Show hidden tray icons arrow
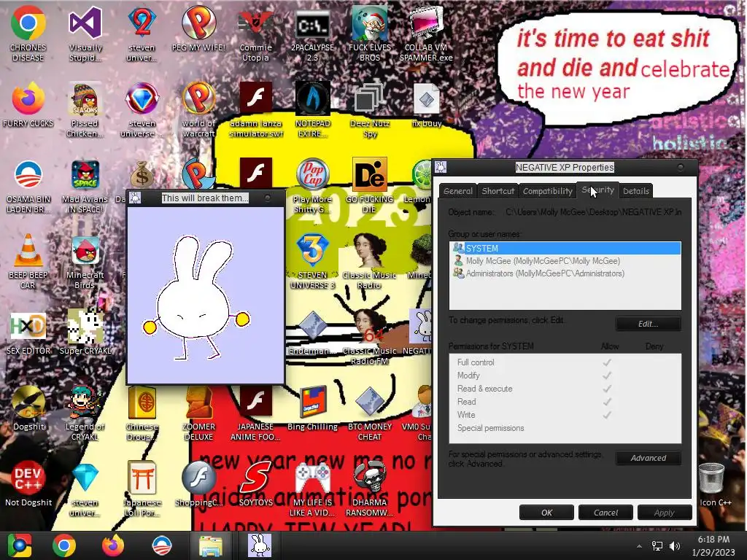This screenshot has height=560, width=747. [639, 546]
